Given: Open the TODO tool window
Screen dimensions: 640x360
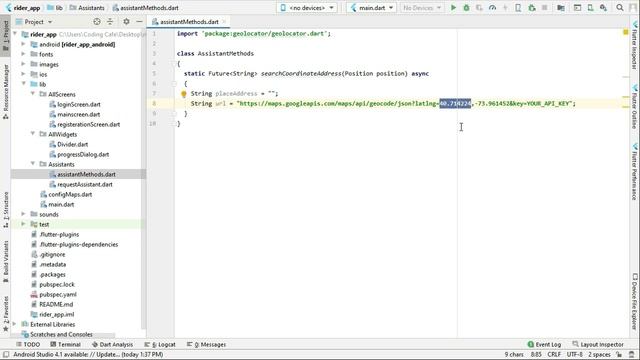Looking at the screenshot, I should 28,344.
